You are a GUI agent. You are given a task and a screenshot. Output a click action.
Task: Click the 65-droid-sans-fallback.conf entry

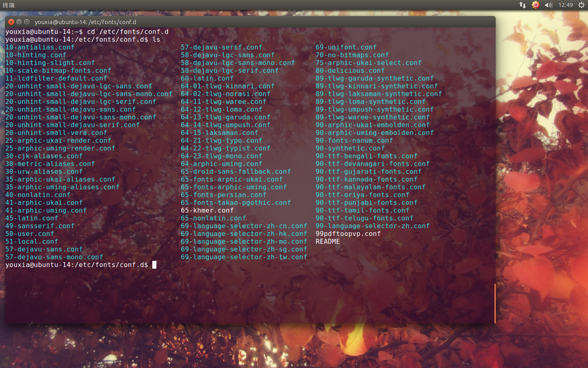(236, 172)
